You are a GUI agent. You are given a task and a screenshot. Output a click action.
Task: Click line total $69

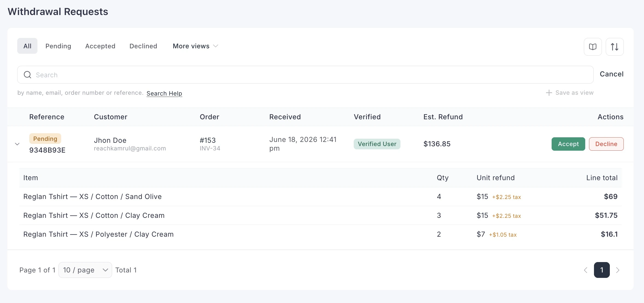coord(611,197)
